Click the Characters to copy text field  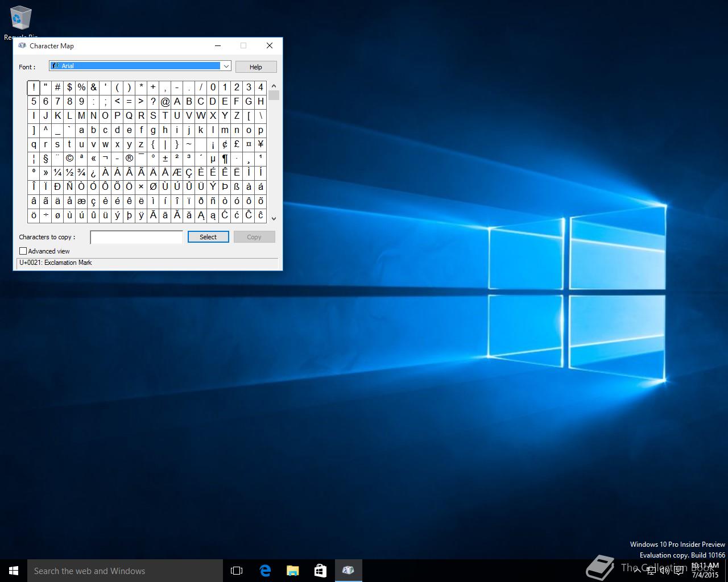pos(136,237)
